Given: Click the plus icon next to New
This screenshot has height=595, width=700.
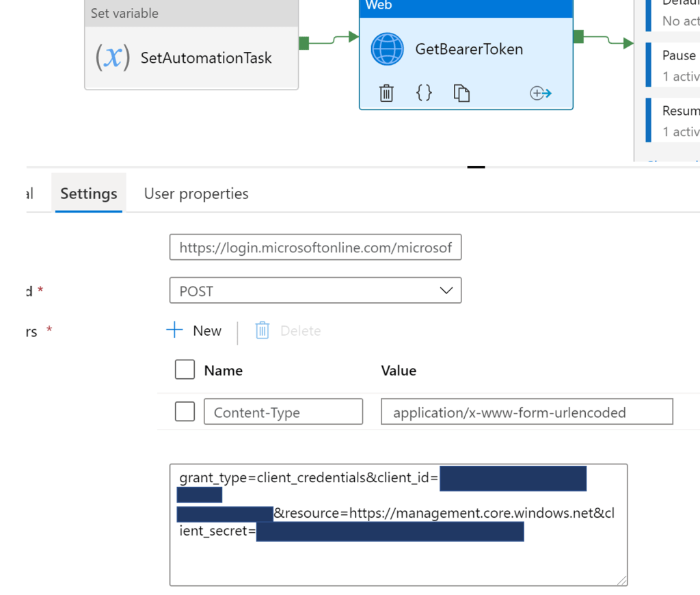Looking at the screenshot, I should coord(175,331).
